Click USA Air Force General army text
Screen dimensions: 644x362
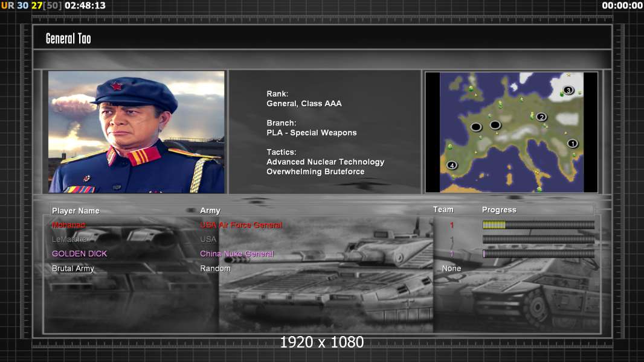pos(241,225)
